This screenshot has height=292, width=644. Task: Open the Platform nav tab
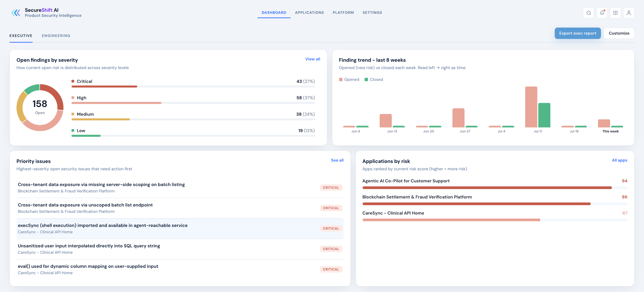pyautogui.click(x=343, y=13)
